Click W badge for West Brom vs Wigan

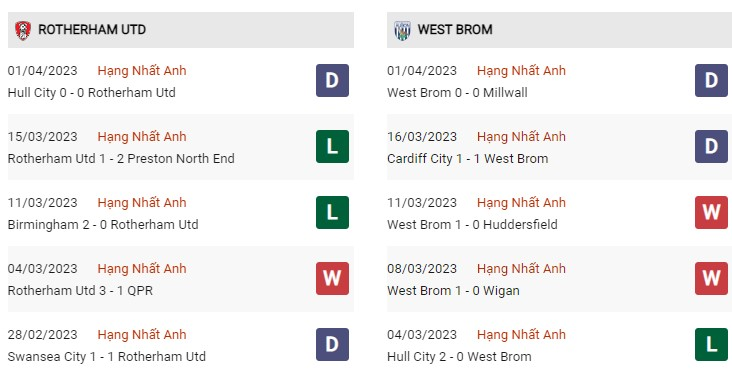pos(711,279)
